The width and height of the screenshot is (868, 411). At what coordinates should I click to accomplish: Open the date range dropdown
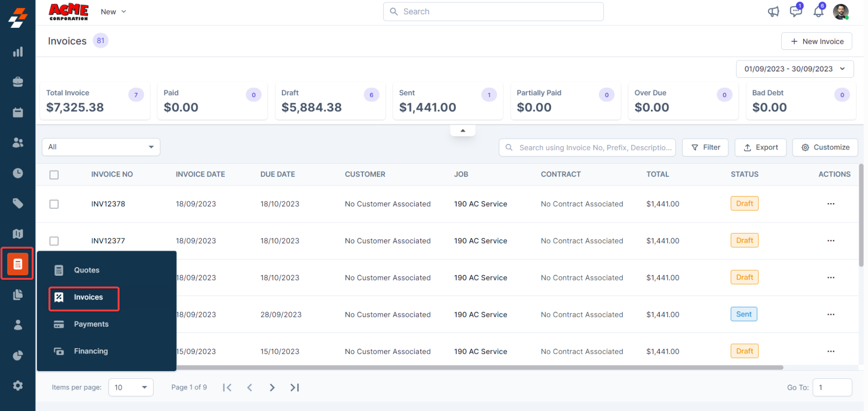[795, 69]
